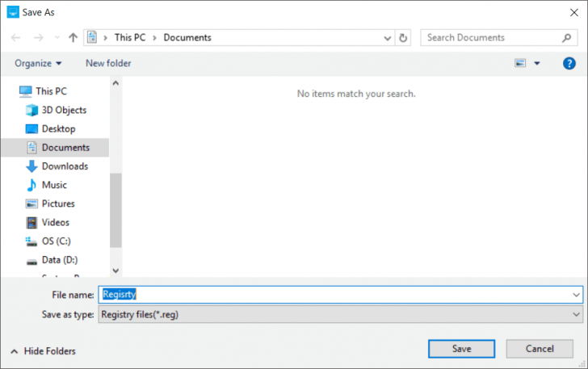Viewport: 588px width, 369px height.
Task: Collapse the folder pane with Hide Folders
Action: click(x=43, y=351)
